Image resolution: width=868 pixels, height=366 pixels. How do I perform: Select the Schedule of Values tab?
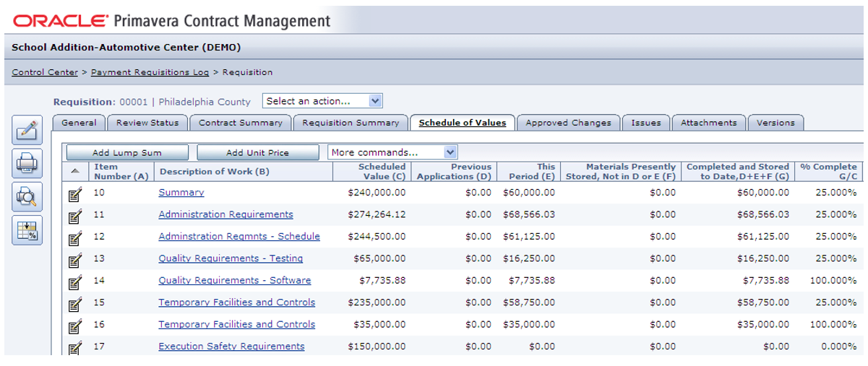click(463, 123)
